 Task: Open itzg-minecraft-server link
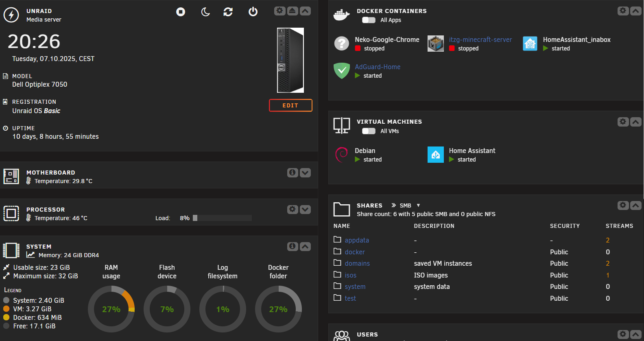coord(480,39)
